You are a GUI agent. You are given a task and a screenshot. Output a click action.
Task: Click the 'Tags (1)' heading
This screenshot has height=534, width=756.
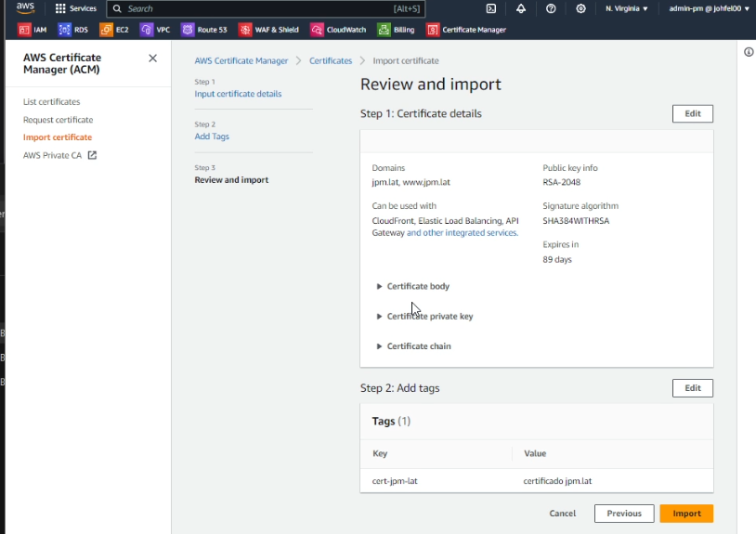(391, 422)
